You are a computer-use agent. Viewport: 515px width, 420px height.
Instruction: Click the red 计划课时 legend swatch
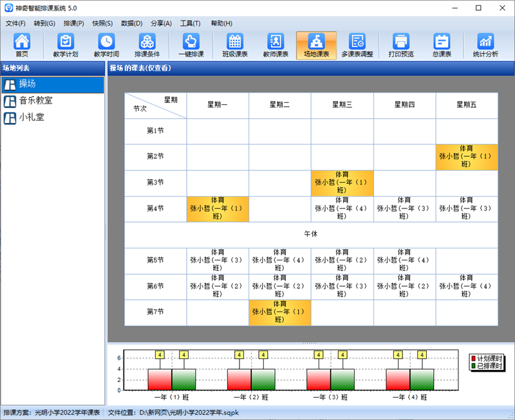click(x=474, y=358)
